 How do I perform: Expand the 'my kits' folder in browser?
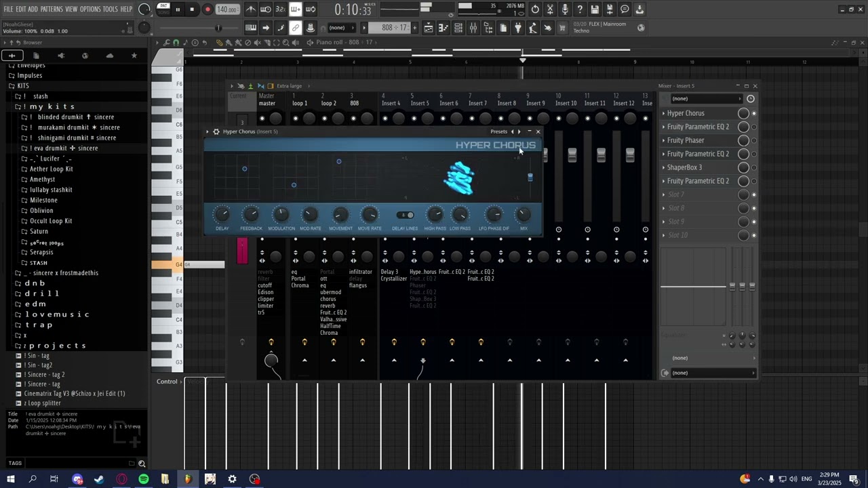pos(49,106)
